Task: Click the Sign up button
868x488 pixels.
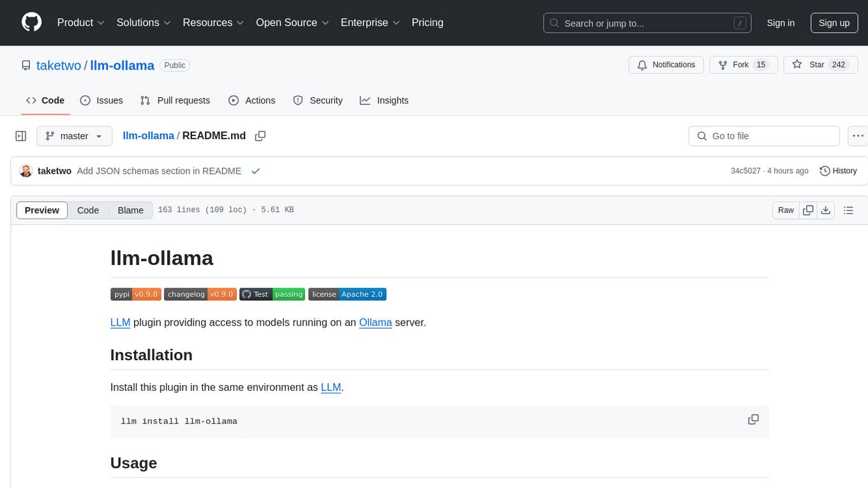Action: click(834, 23)
